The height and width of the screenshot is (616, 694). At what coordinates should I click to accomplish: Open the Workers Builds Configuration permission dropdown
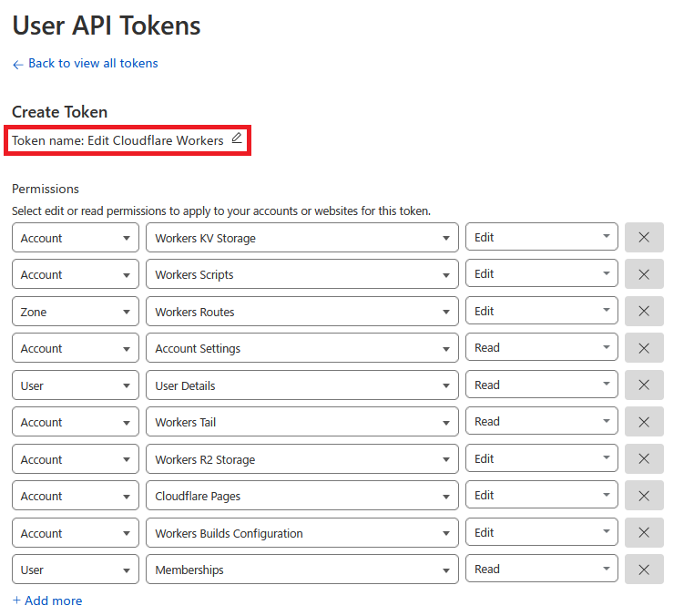coord(301,533)
